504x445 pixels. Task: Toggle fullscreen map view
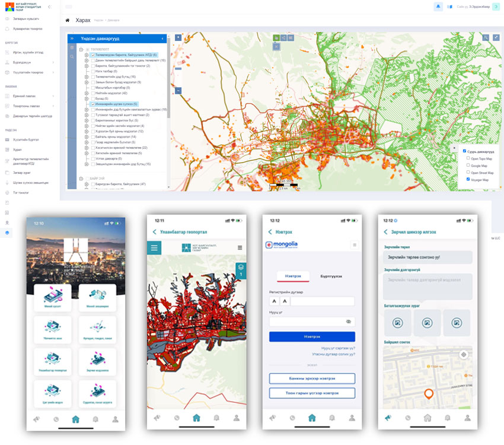tap(496, 37)
